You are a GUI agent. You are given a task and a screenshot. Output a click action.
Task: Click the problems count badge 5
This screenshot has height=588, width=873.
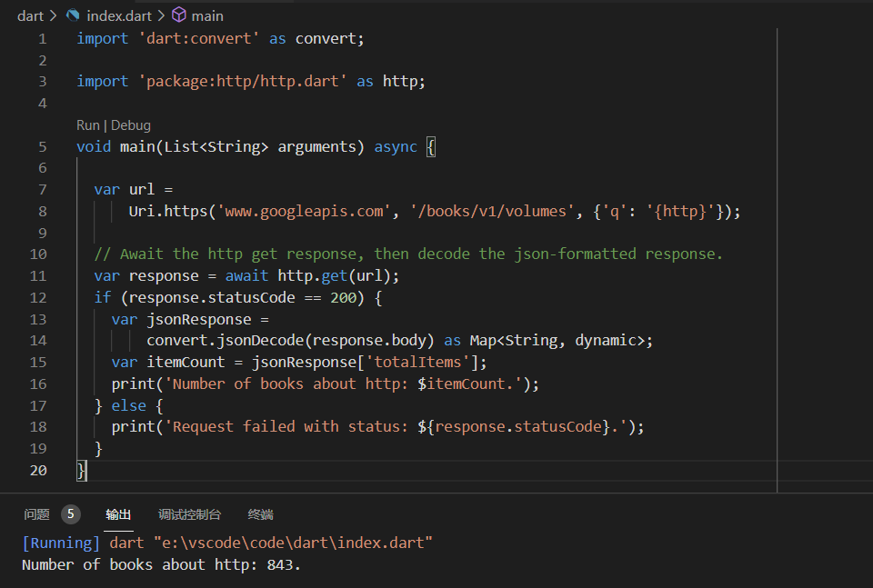click(x=71, y=514)
